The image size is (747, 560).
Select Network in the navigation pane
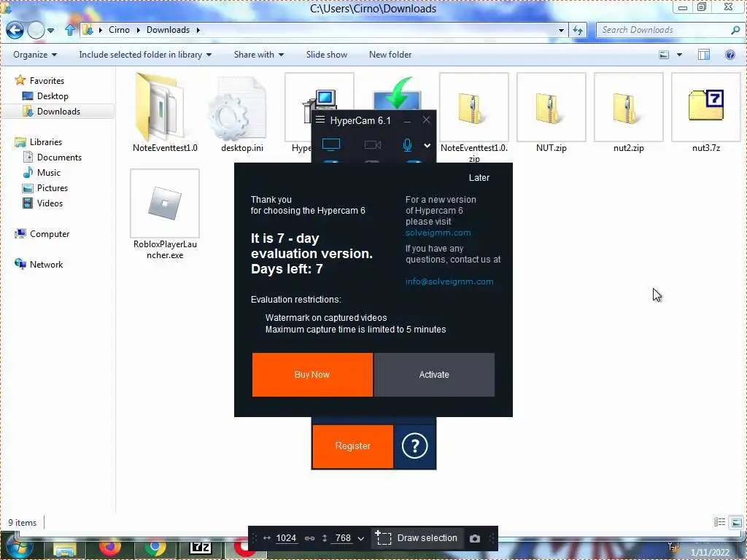tap(46, 264)
